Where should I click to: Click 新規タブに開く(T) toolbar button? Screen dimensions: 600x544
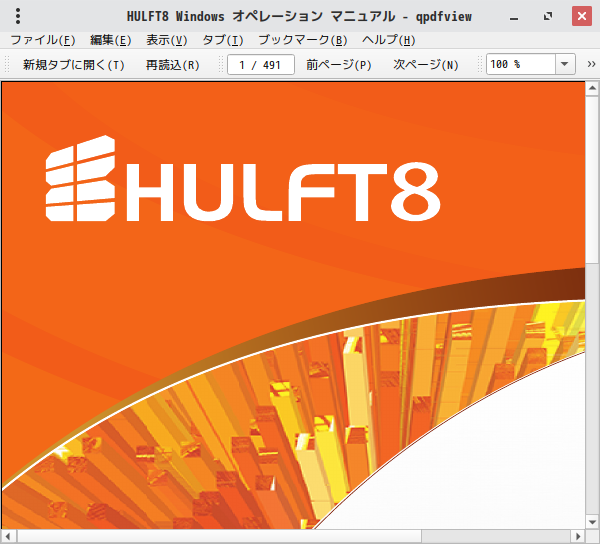(x=74, y=65)
